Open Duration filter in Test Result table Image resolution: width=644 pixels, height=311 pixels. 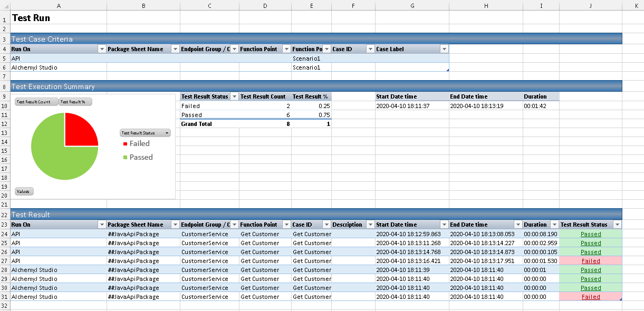pyautogui.click(x=554, y=225)
